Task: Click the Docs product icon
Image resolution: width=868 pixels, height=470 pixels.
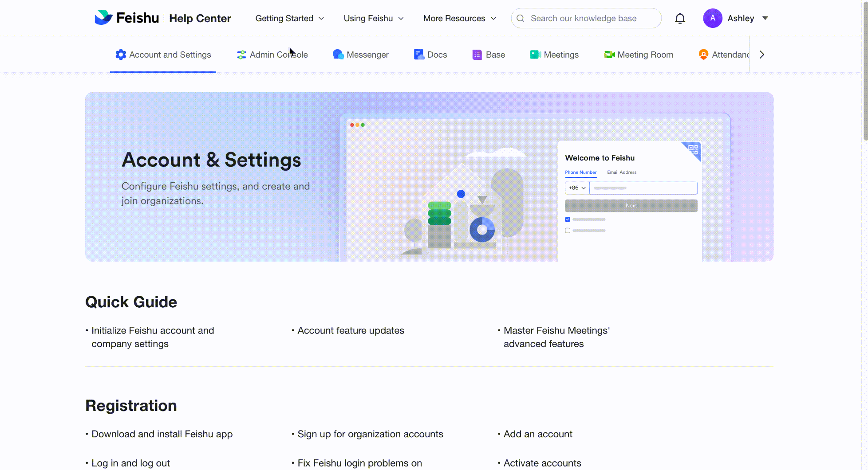Action: (418, 55)
